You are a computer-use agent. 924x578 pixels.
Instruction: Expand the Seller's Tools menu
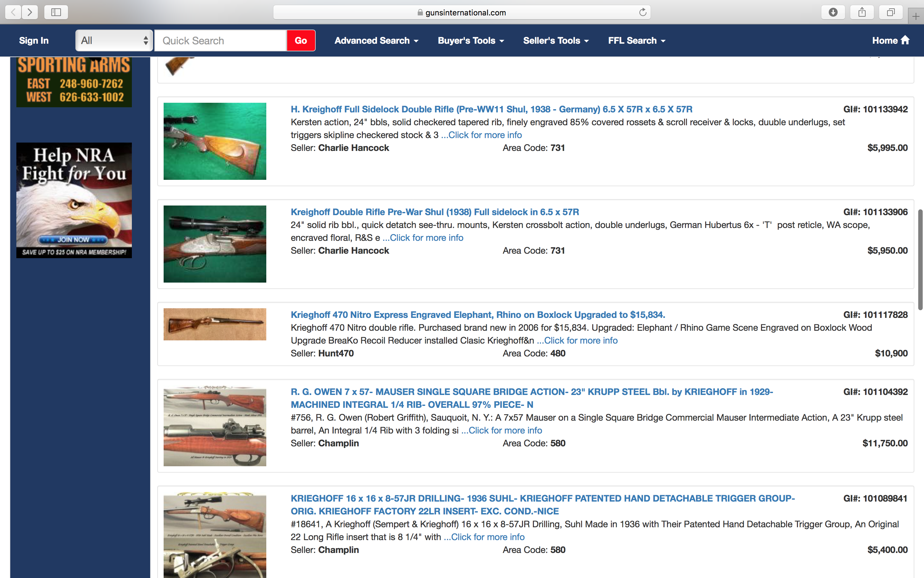pos(556,40)
